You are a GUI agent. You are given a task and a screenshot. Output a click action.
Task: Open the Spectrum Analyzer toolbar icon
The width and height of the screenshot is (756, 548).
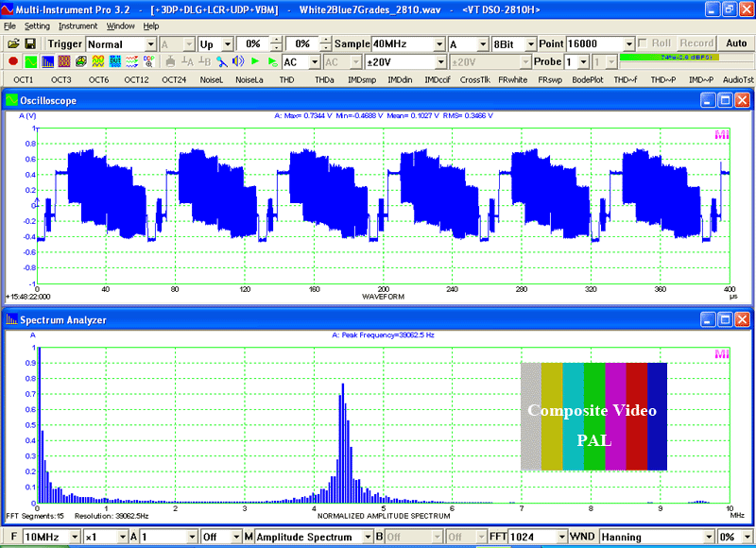tap(47, 61)
